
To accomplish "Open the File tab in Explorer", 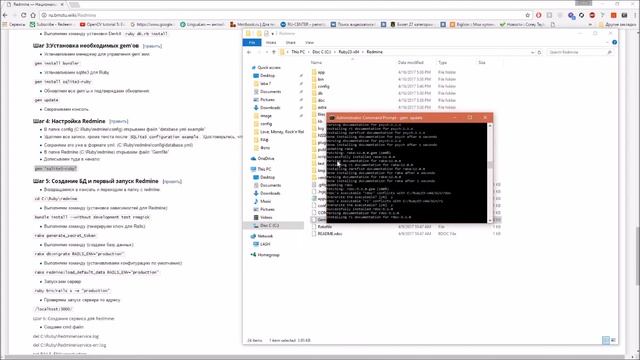I will click(x=252, y=42).
